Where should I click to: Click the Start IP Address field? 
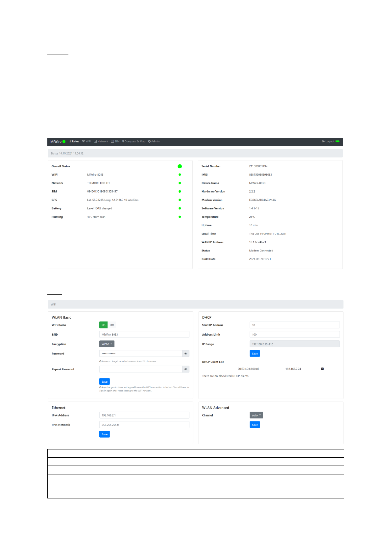295,325
